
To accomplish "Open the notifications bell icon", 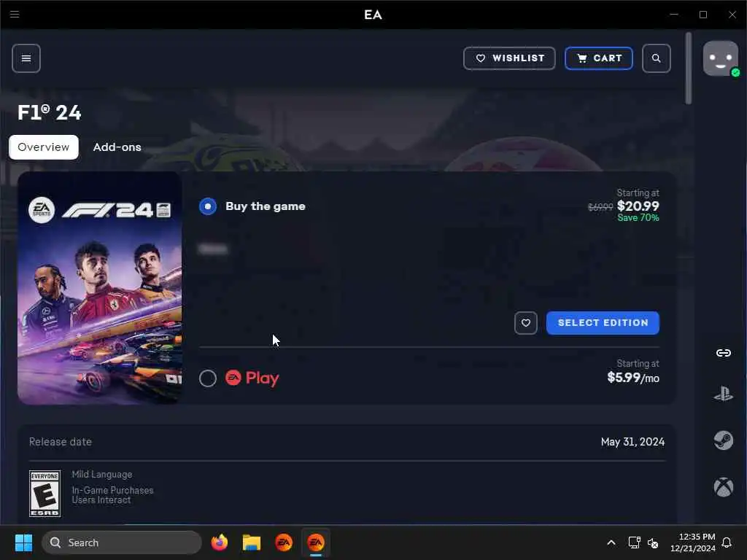I will click(x=727, y=542).
